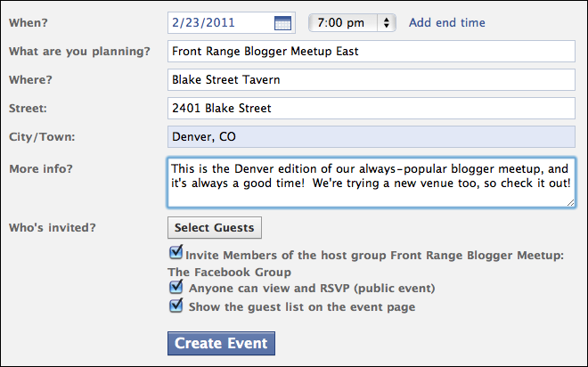Click the City/Town: label
Image resolution: width=588 pixels, height=367 pixels.
point(42,137)
